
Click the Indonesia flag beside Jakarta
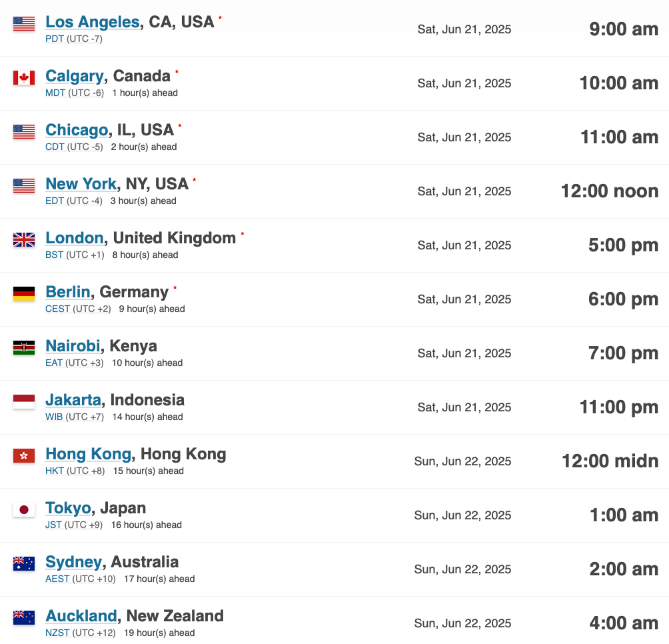[24, 401]
